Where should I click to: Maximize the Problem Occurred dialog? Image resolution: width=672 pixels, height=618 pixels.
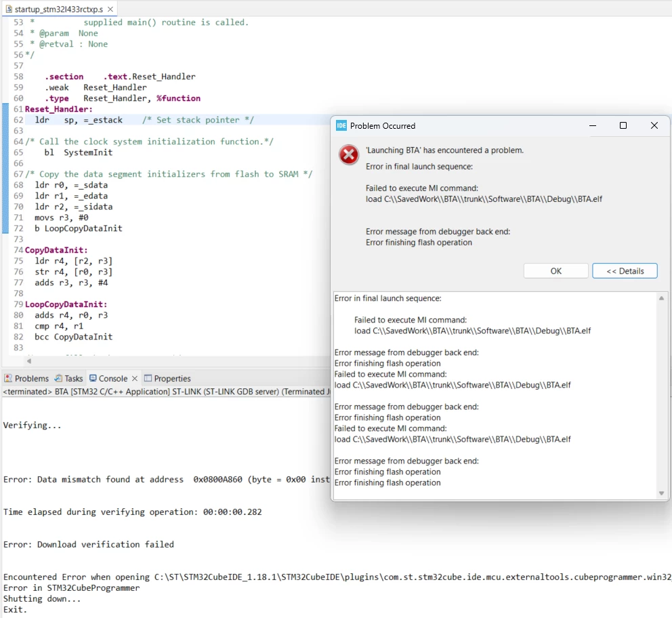[x=623, y=125]
